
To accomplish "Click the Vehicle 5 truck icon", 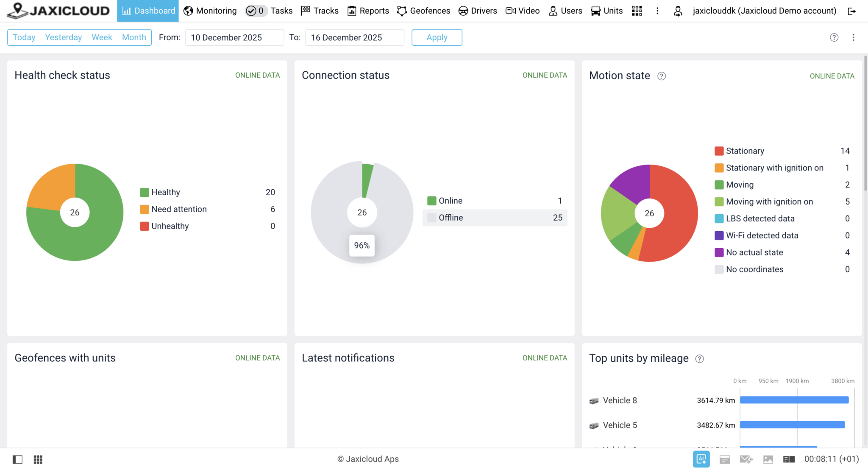I will pyautogui.click(x=594, y=425).
